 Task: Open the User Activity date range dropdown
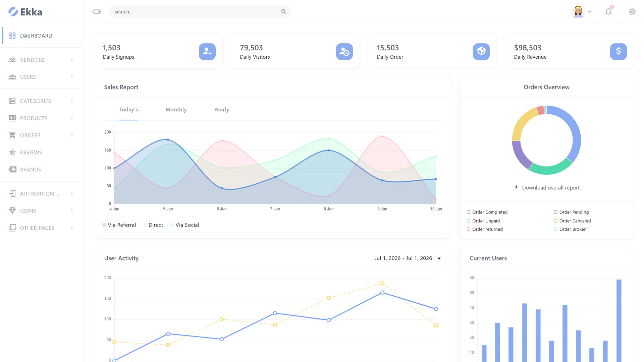[x=408, y=258]
